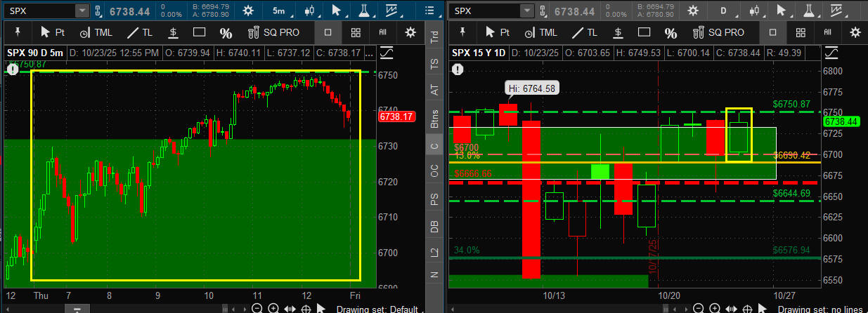The width and height of the screenshot is (868, 313).
Task: Pick the percent (%) tool in right chart
Action: [671, 33]
